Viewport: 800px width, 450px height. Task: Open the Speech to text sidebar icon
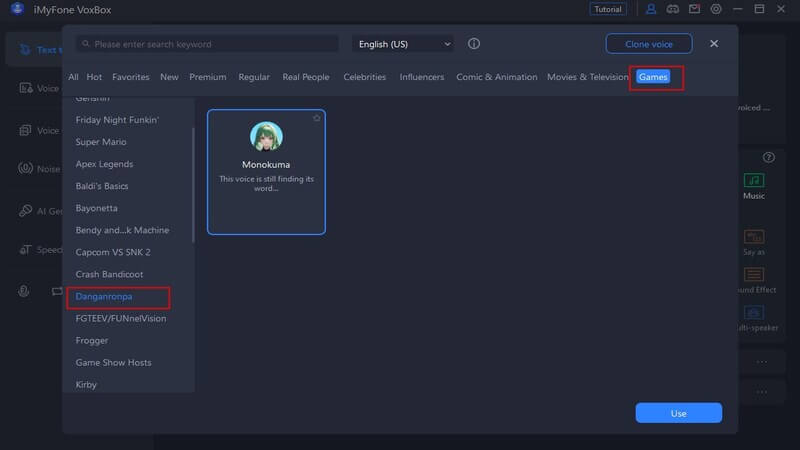(25, 249)
